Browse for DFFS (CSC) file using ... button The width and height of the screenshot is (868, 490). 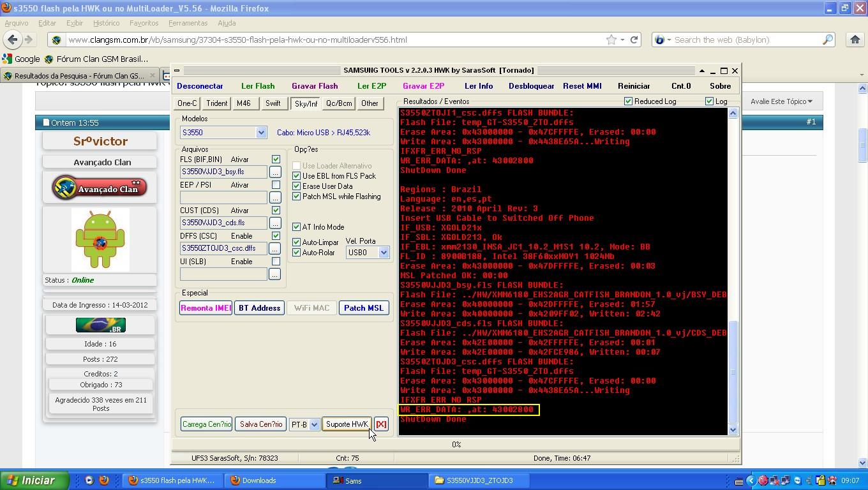coord(275,248)
